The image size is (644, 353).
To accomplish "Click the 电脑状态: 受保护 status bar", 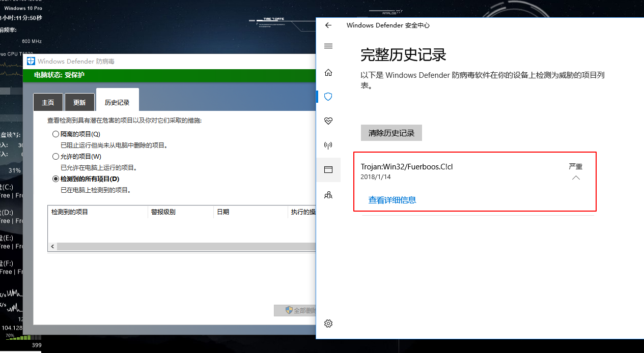I will [x=170, y=75].
